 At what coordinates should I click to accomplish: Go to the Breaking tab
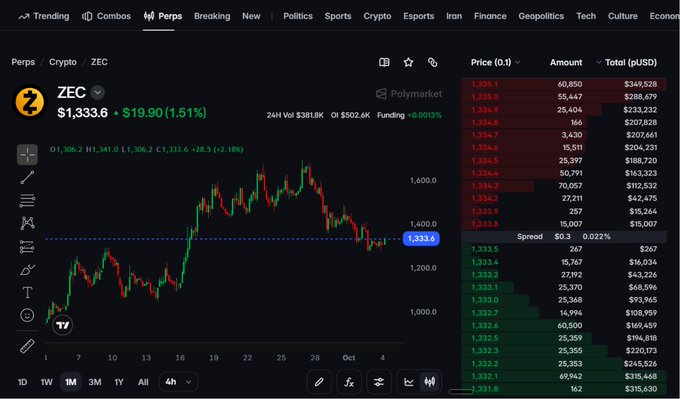(212, 16)
